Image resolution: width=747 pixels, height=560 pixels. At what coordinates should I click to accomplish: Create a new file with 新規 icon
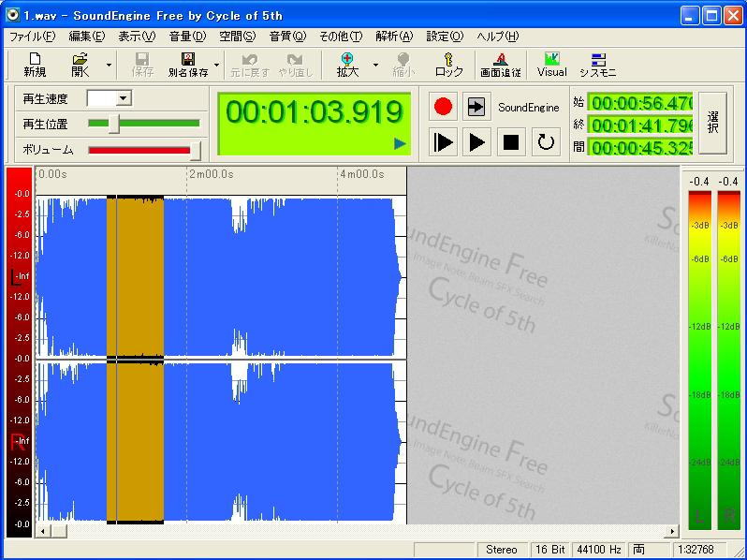(35, 65)
